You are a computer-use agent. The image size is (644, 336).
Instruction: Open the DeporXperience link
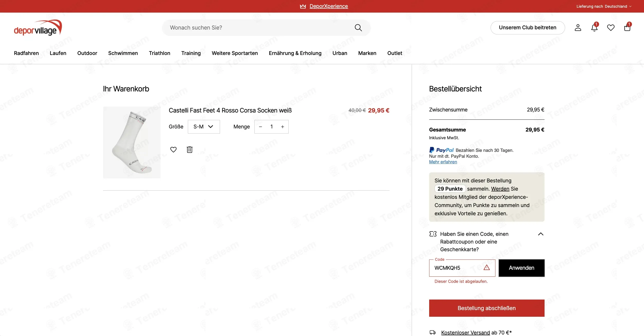coord(329,6)
